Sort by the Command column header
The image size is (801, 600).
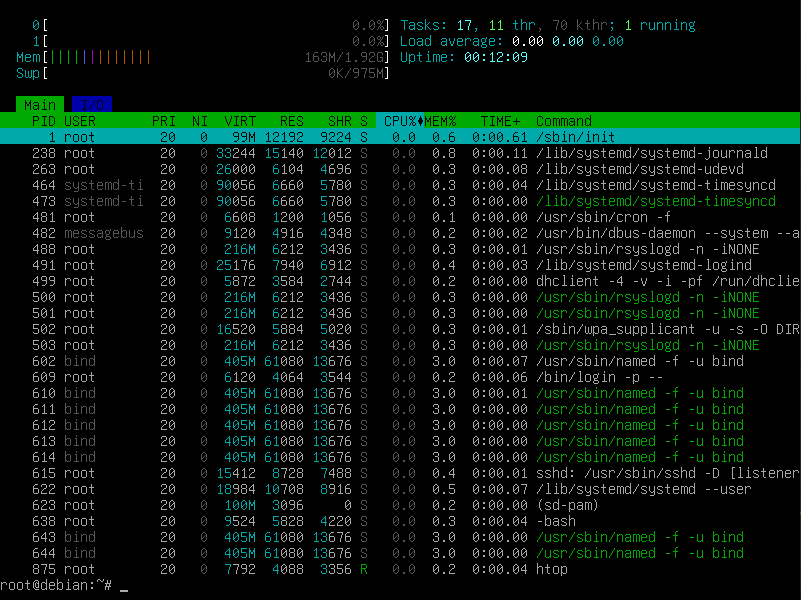tap(564, 121)
